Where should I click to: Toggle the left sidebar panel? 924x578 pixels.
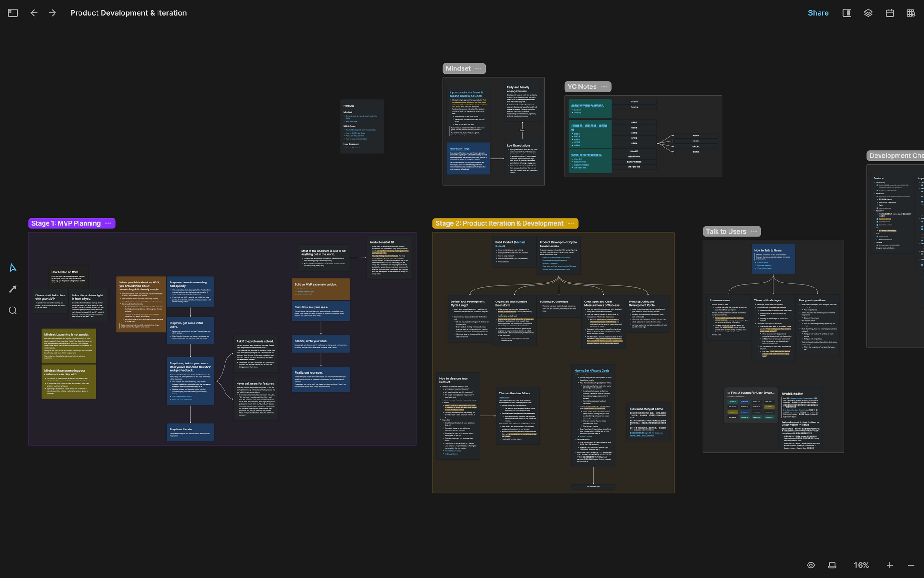pyautogui.click(x=13, y=13)
